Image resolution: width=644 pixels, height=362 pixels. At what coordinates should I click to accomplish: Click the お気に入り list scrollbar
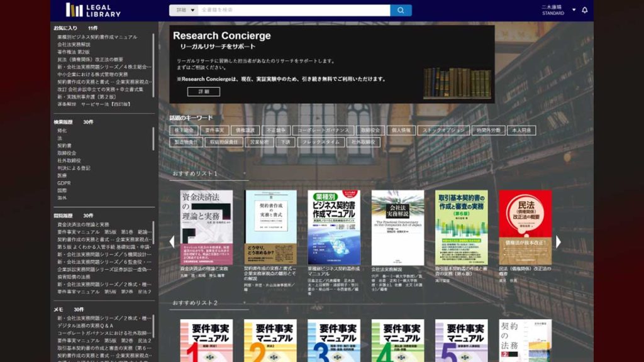tap(153, 65)
